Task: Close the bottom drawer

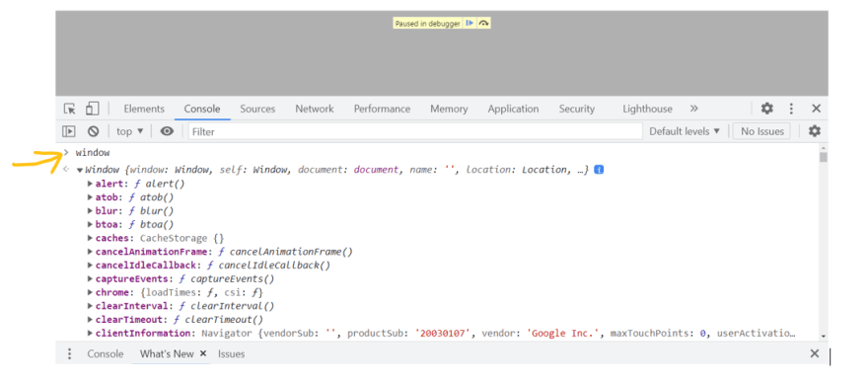Action: (815, 353)
